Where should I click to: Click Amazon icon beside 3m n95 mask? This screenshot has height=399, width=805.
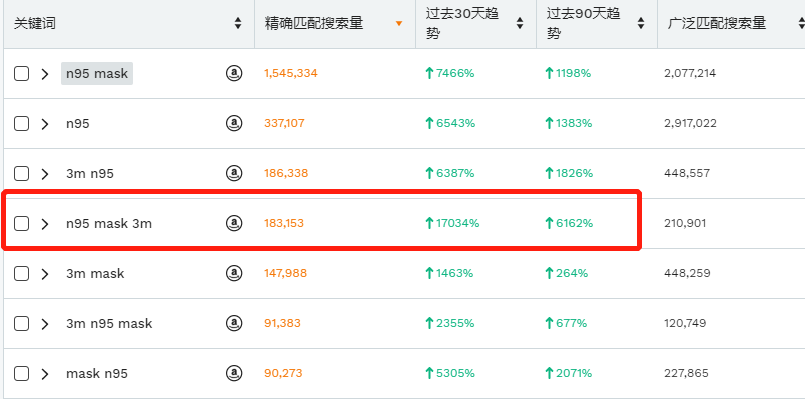tap(234, 323)
